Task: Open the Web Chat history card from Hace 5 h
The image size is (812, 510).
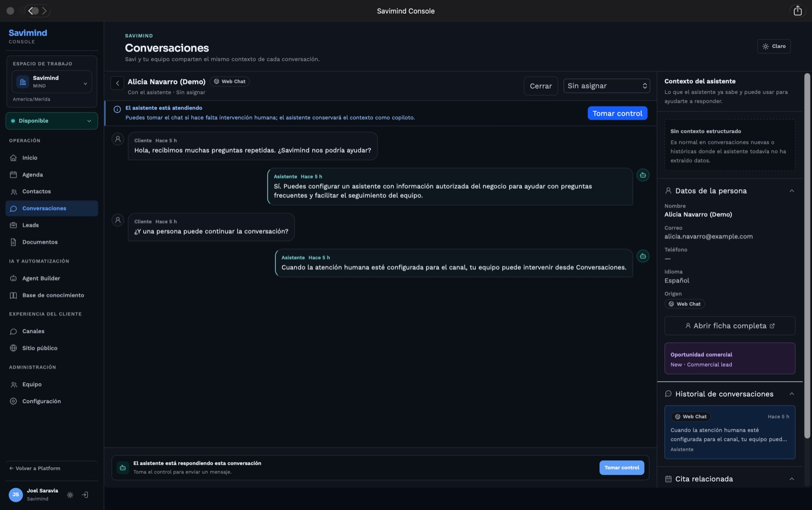Action: pyautogui.click(x=730, y=432)
